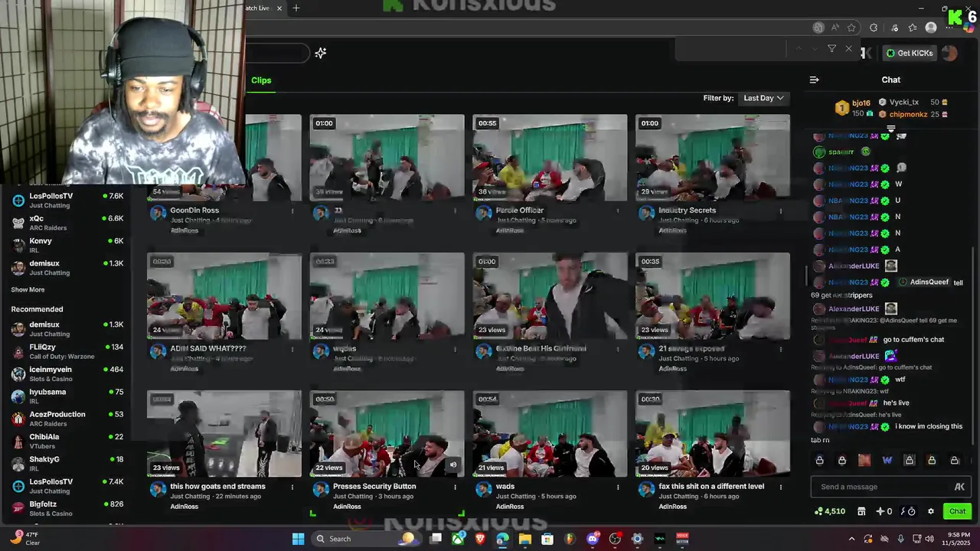980x551 pixels.
Task: Click the Kick search field
Action: [277, 53]
